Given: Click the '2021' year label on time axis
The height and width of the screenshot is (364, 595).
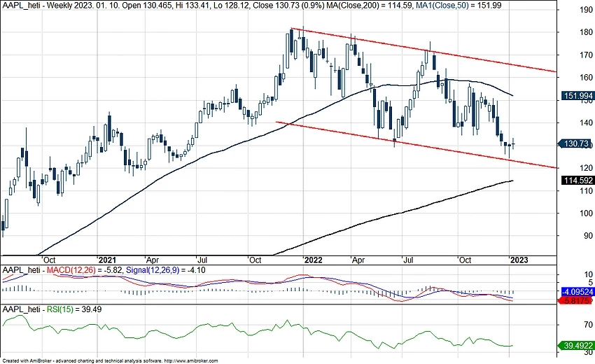Looking at the screenshot, I should pyautogui.click(x=107, y=260).
